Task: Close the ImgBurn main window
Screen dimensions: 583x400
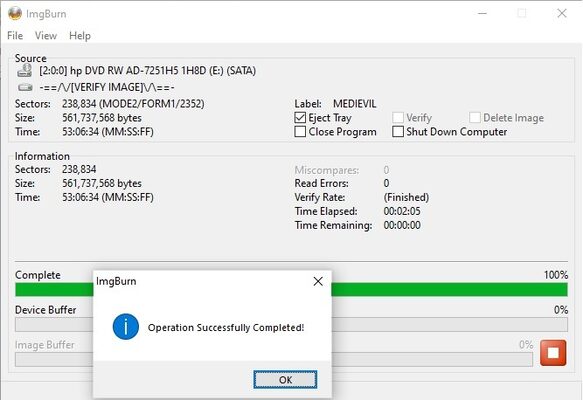Action: point(562,13)
